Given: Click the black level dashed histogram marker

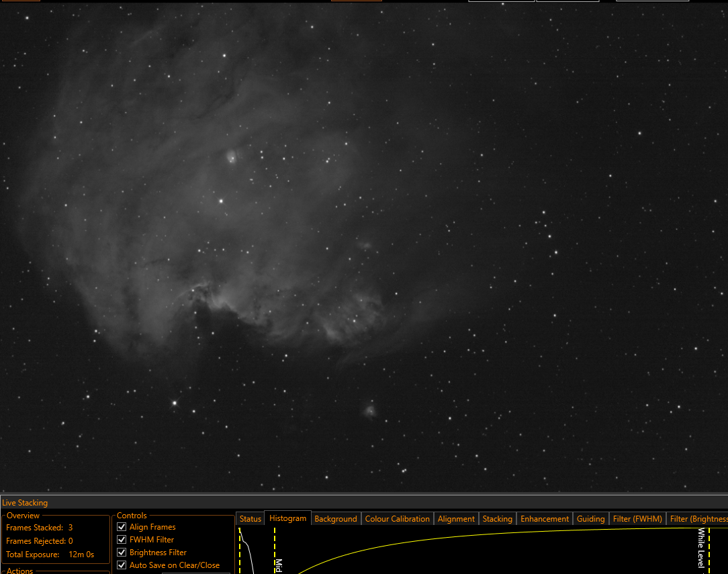Looking at the screenshot, I should pyautogui.click(x=240, y=551).
